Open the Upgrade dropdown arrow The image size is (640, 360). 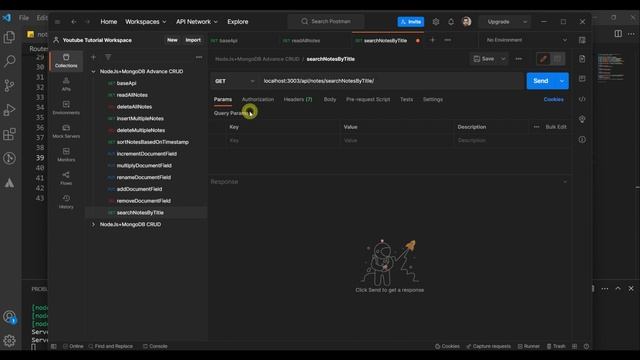point(525,22)
